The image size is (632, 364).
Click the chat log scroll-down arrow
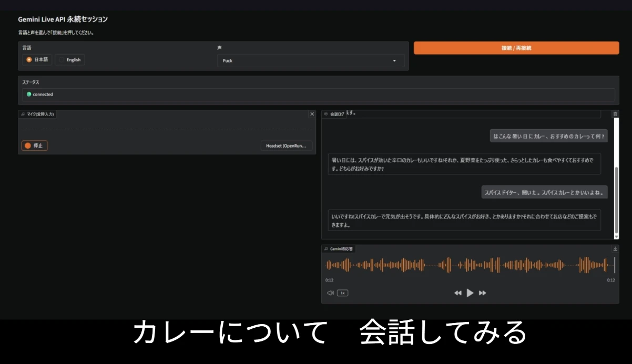click(x=617, y=237)
